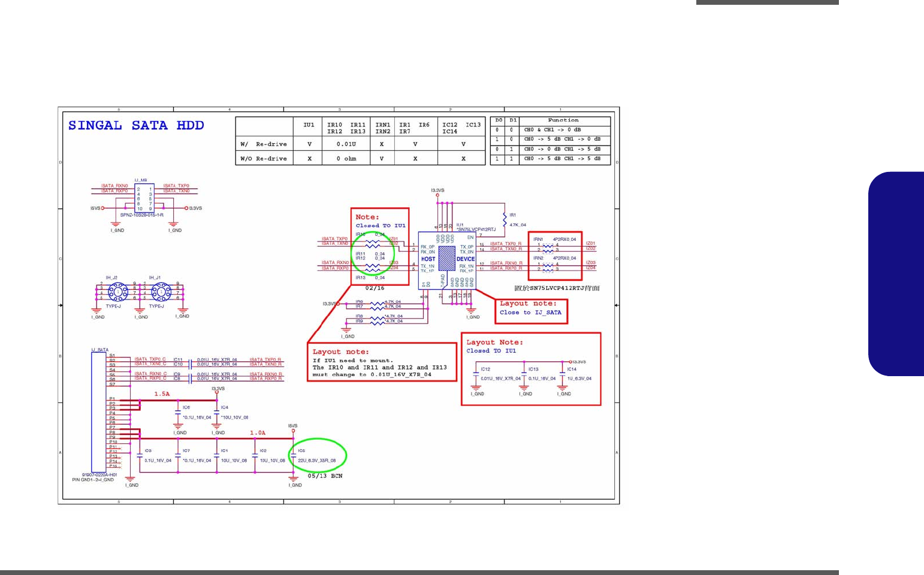924x575 pixels.
Task: Click the "Function" column header
Action: (563, 120)
